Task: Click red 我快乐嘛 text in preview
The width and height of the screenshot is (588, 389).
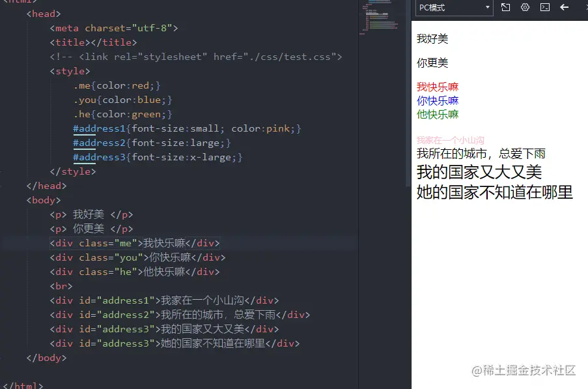Action: [438, 87]
